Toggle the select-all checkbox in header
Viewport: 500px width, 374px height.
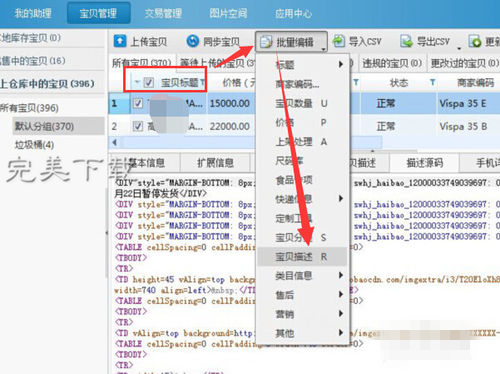tap(148, 82)
